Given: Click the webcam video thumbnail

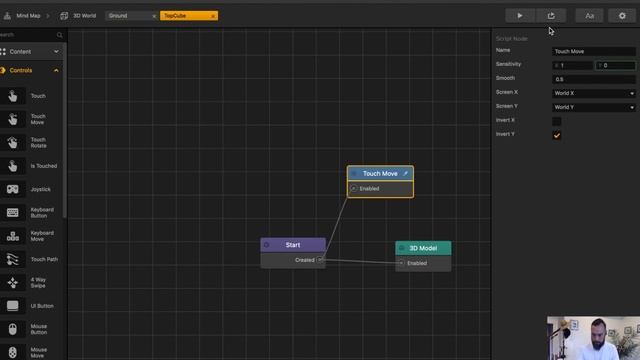Looking at the screenshot, I should tap(593, 338).
